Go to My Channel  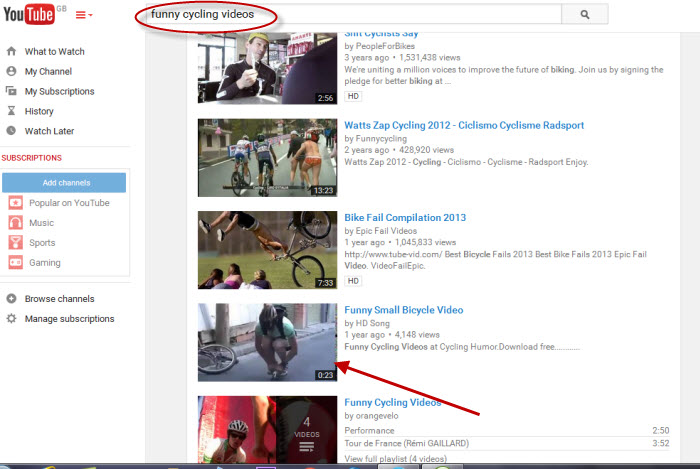coord(48,71)
